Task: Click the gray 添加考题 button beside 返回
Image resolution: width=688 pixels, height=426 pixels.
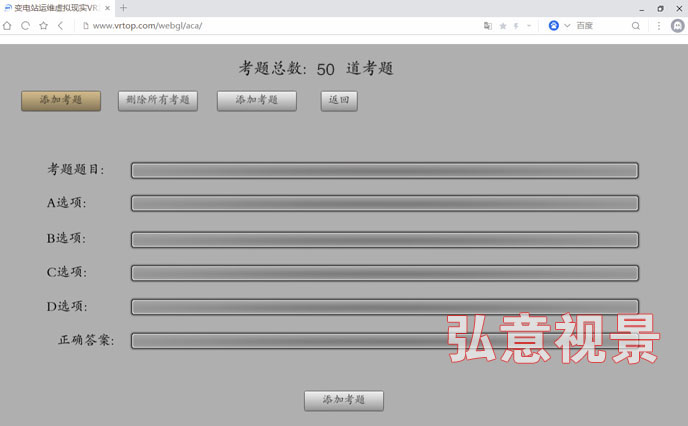Action: tap(257, 101)
